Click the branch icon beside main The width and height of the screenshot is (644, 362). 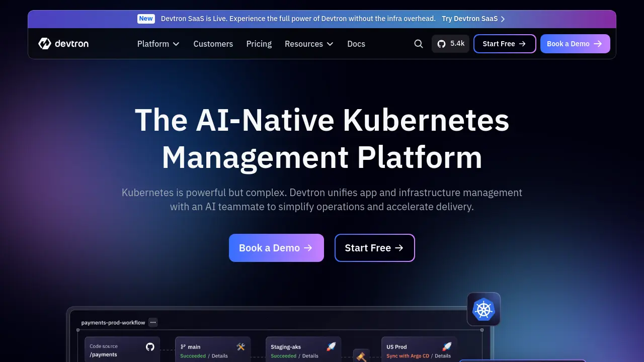click(183, 347)
